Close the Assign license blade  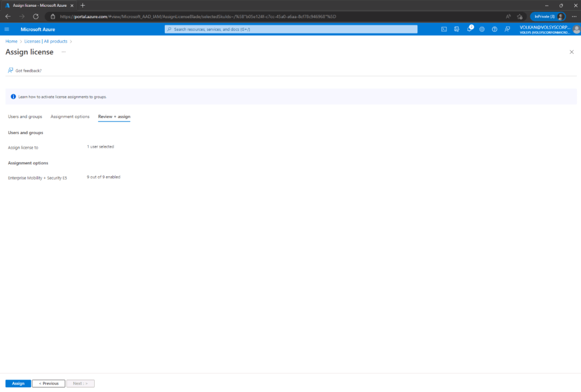pyautogui.click(x=571, y=52)
